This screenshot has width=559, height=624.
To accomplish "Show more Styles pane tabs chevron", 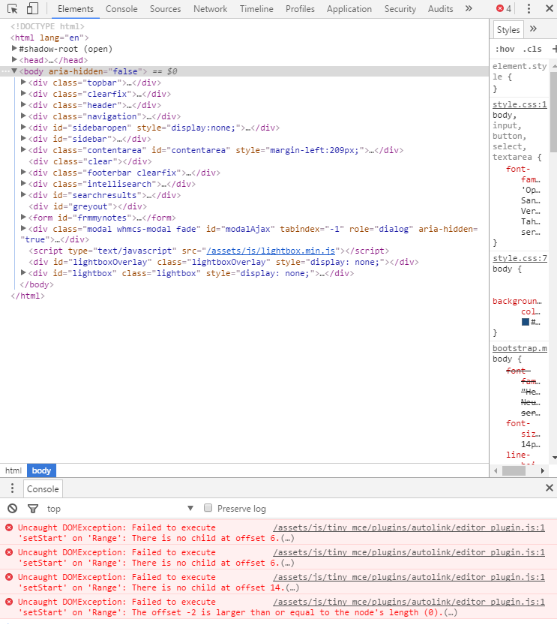I will click(533, 29).
